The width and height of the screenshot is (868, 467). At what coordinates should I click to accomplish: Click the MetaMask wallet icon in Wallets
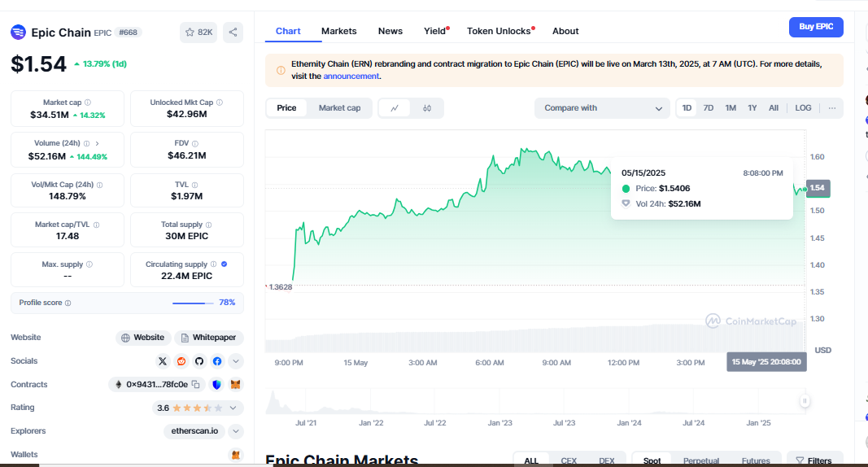point(236,455)
